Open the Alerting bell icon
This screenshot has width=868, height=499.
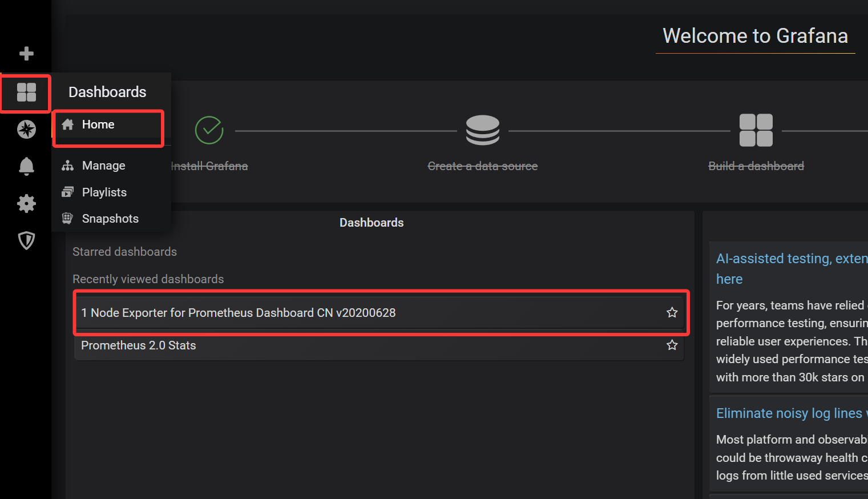pos(26,166)
